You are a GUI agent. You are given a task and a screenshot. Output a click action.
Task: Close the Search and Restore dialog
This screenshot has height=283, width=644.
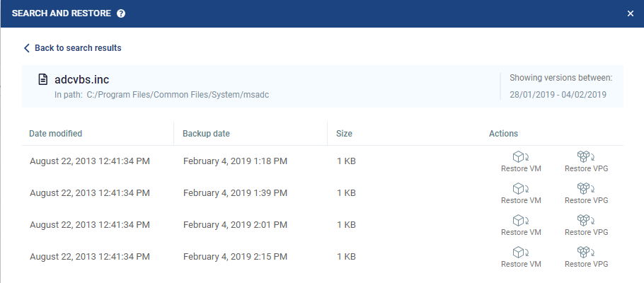pos(631,13)
